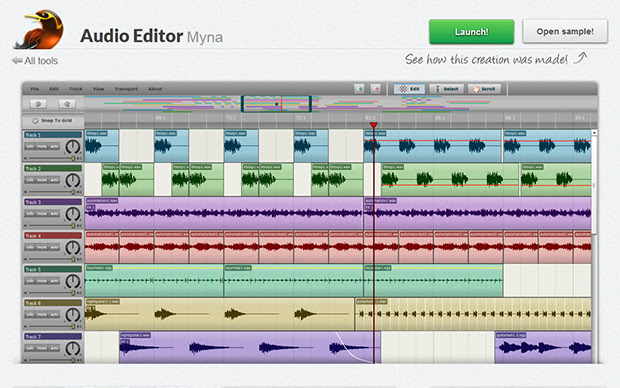Click the Track 3 pan knob
This screenshot has height=388, width=620.
point(72,214)
